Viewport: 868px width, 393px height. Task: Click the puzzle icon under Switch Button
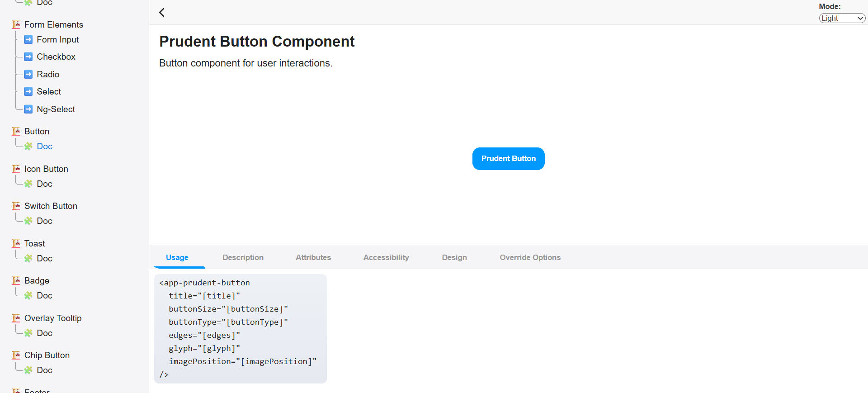click(28, 221)
